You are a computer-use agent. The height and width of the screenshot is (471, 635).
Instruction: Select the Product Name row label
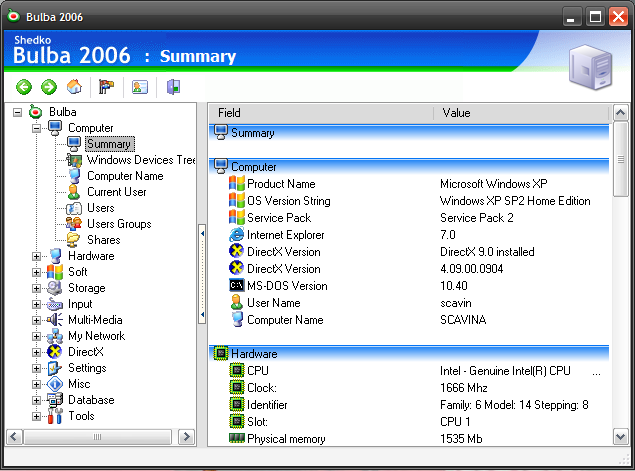281,184
